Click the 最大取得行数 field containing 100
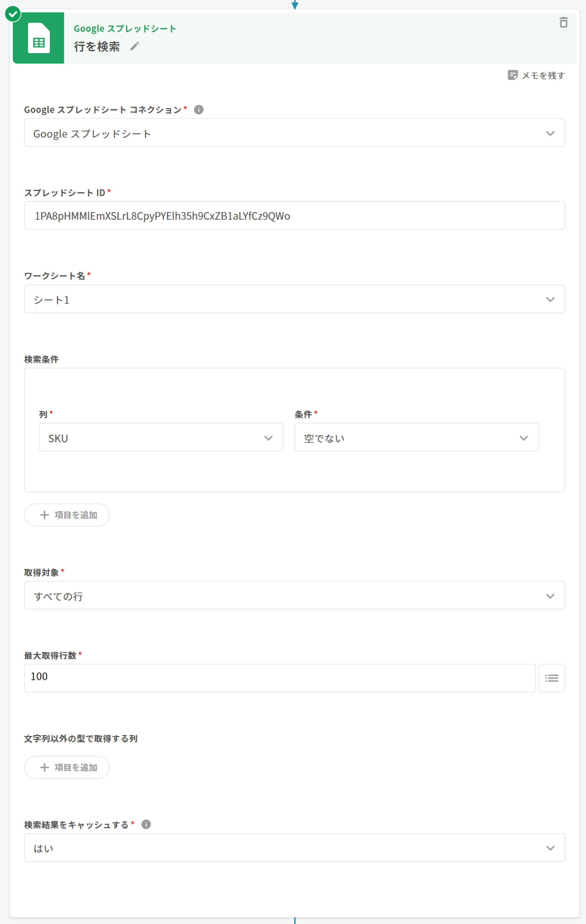The width and height of the screenshot is (586, 924). (279, 678)
